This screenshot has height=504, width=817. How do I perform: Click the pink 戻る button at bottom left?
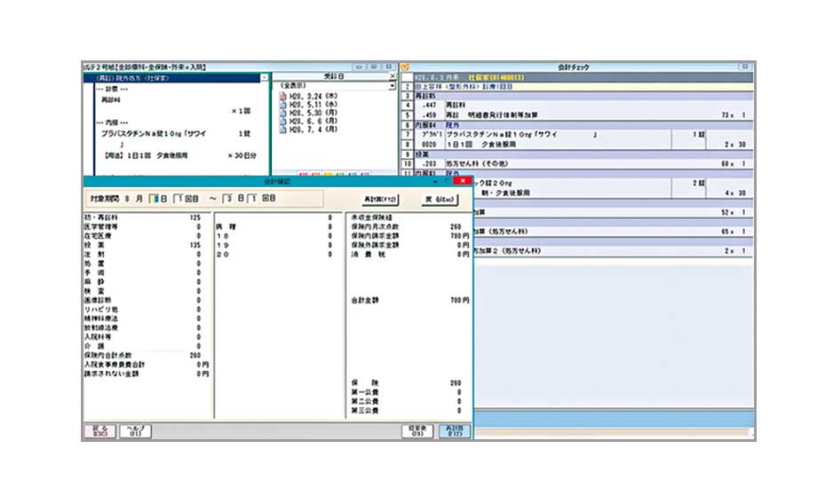[x=99, y=431]
